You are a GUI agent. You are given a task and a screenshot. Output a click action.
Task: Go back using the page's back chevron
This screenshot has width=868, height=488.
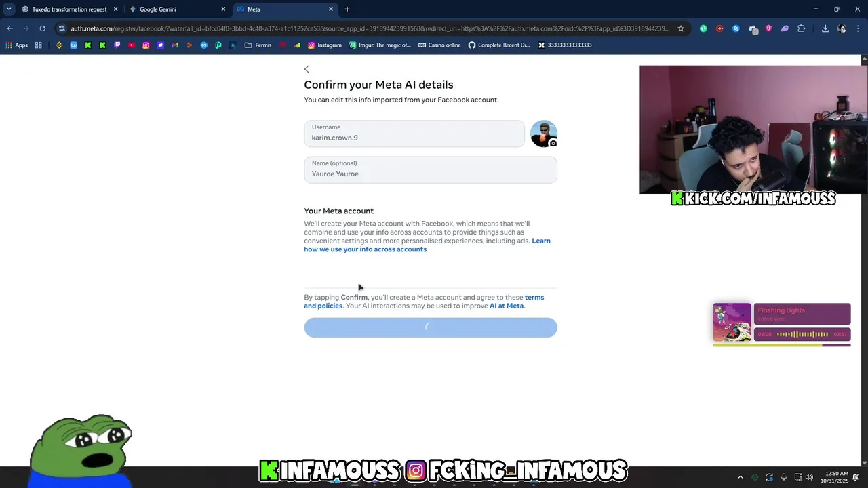click(x=307, y=69)
